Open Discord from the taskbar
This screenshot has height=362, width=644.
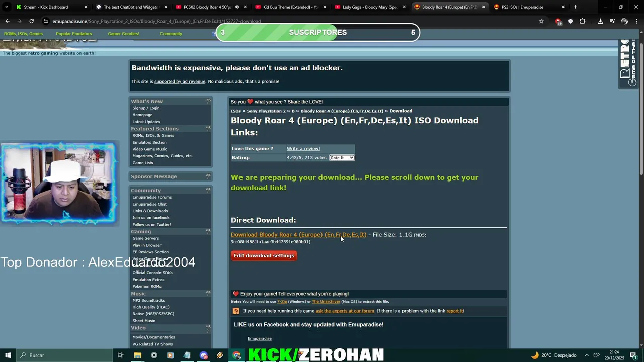[204, 355]
